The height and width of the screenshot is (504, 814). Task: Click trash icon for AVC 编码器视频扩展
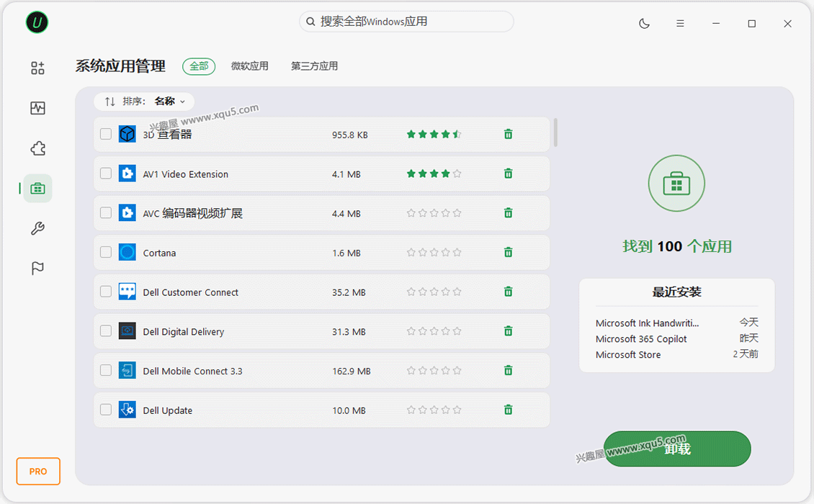pyautogui.click(x=509, y=213)
